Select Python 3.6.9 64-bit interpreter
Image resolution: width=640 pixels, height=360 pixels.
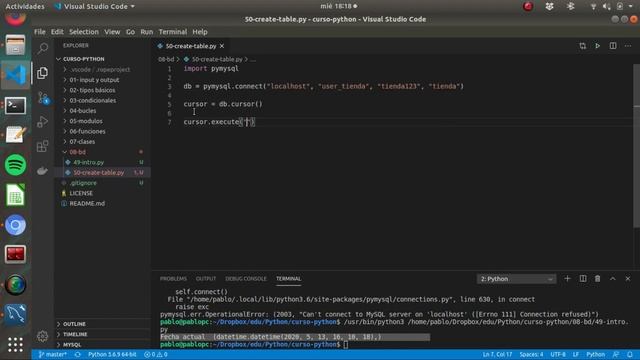click(x=112, y=354)
